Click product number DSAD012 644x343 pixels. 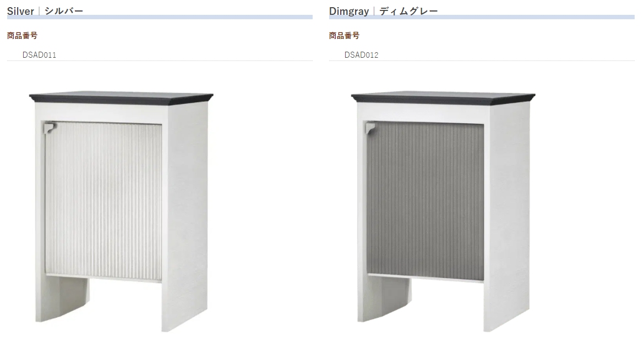(x=362, y=55)
